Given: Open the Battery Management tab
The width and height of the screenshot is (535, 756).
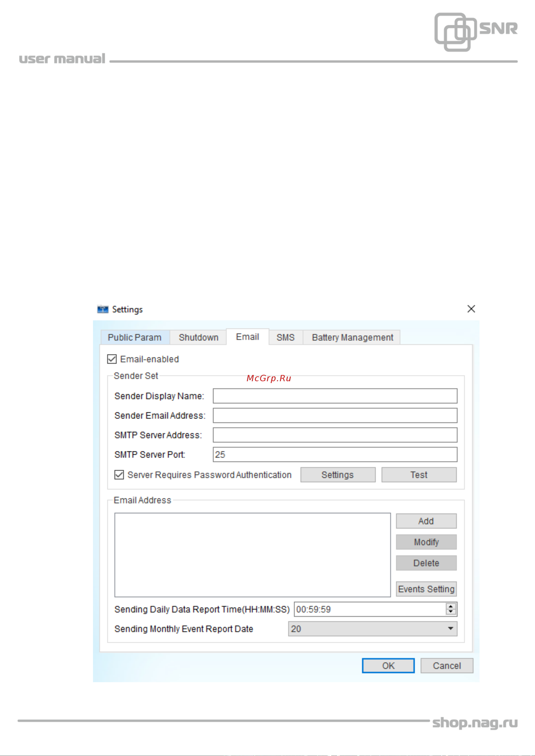Looking at the screenshot, I should (x=352, y=337).
